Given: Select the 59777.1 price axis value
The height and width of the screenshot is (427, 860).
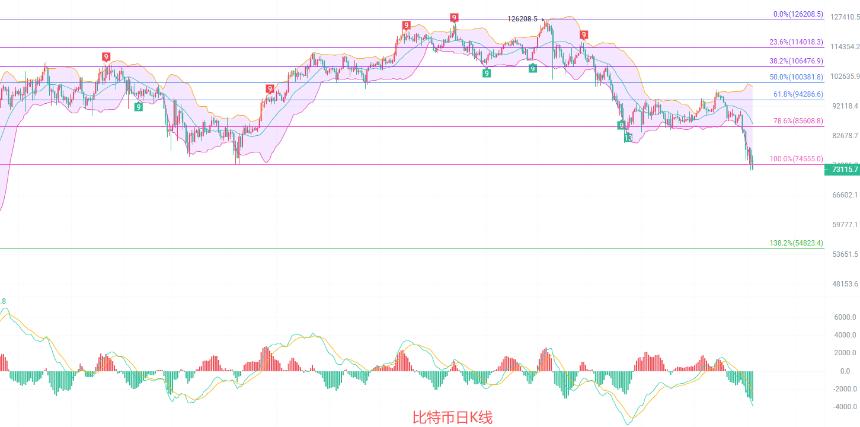Looking at the screenshot, I should coord(847,225).
